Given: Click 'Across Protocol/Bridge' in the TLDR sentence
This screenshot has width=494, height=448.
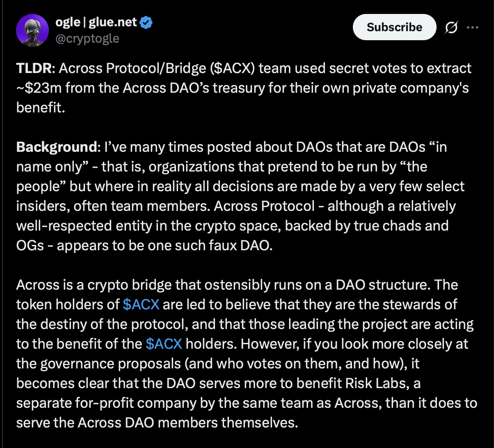Looking at the screenshot, I should point(132,68).
